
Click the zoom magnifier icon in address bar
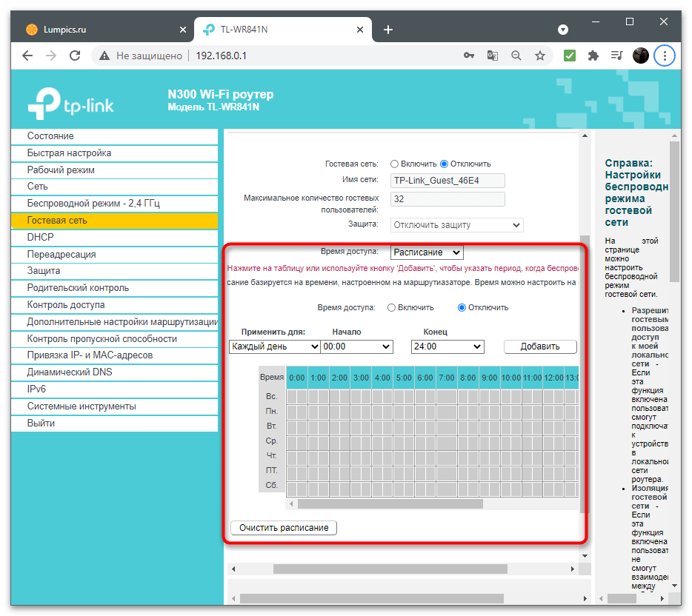click(x=516, y=56)
